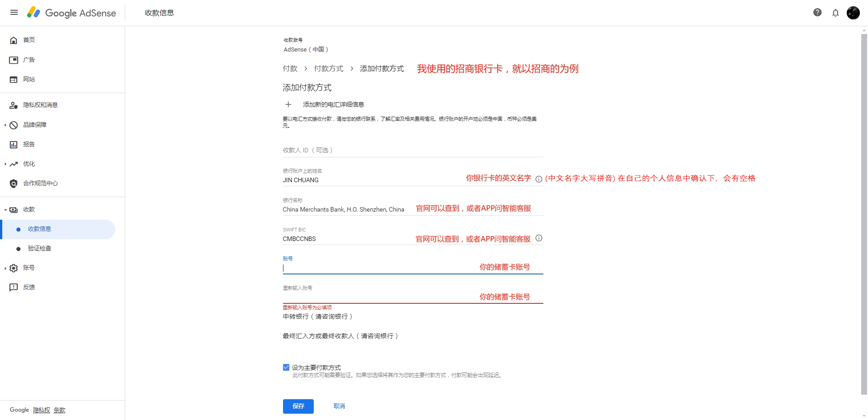Click the 添加付款方式 breadcrumb text
868x420 pixels.
pyautogui.click(x=382, y=69)
